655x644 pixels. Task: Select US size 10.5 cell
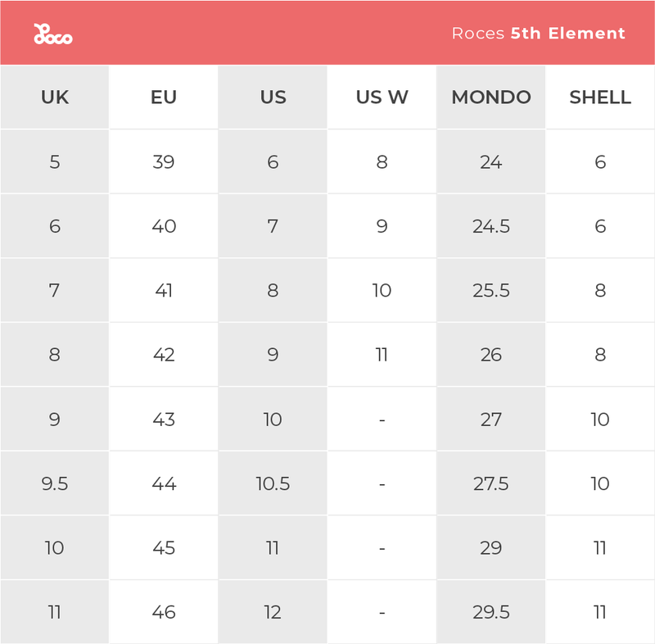pos(273,483)
